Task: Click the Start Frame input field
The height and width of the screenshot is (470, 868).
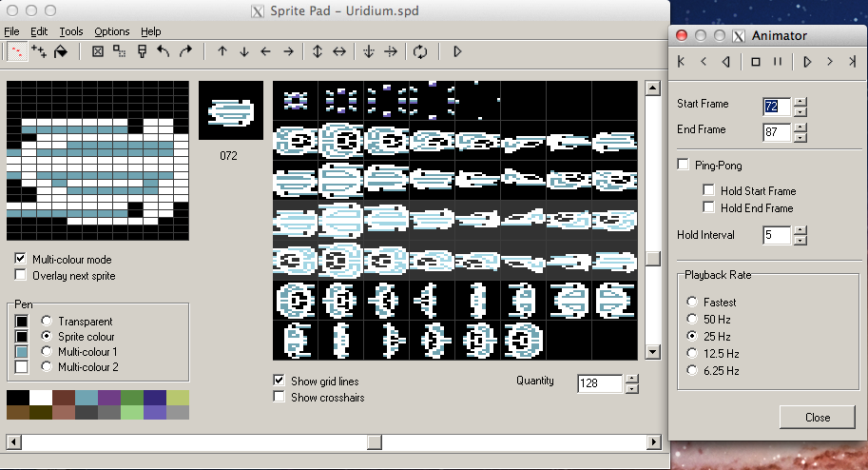Action: click(x=777, y=106)
